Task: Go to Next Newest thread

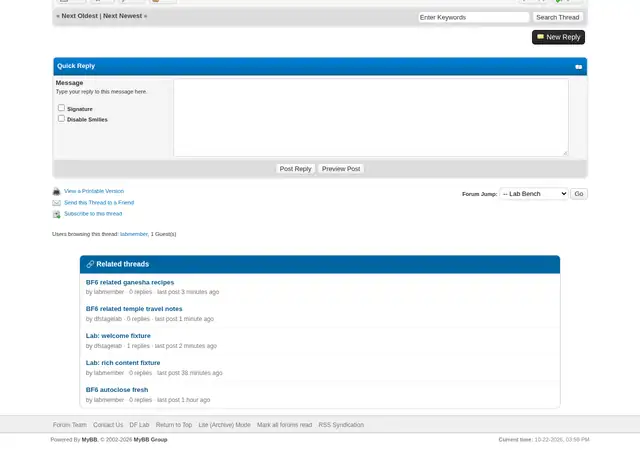Action: (x=122, y=16)
